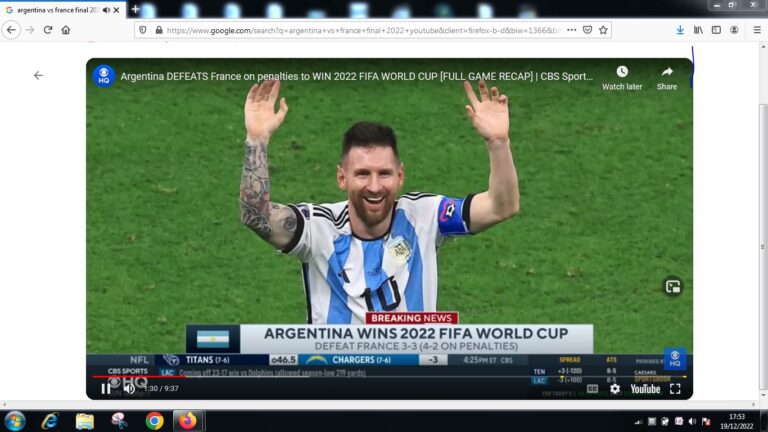768x432 pixels.
Task: Open Firefox account icon
Action: (734, 30)
